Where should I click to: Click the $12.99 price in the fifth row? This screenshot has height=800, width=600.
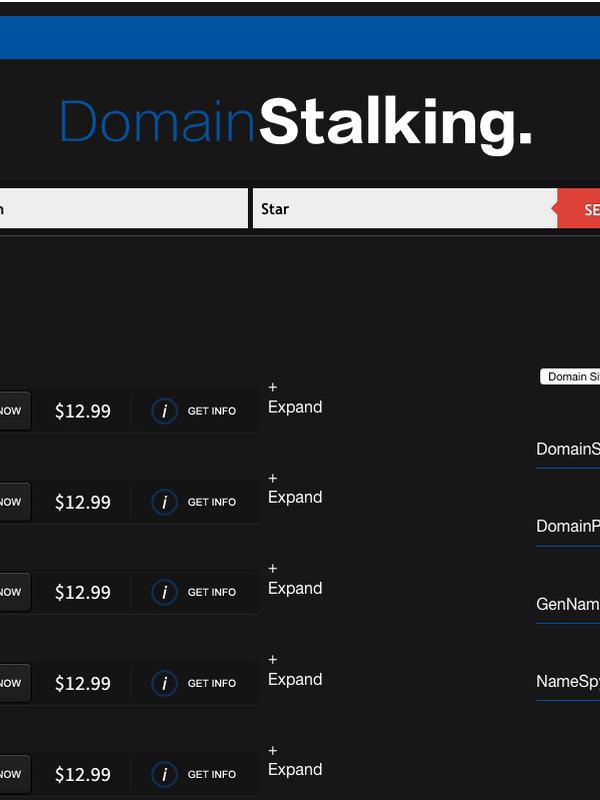coord(83,775)
